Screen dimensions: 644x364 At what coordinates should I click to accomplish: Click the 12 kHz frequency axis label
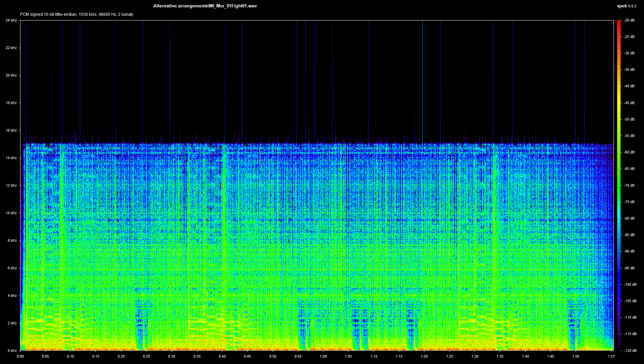pos(11,185)
